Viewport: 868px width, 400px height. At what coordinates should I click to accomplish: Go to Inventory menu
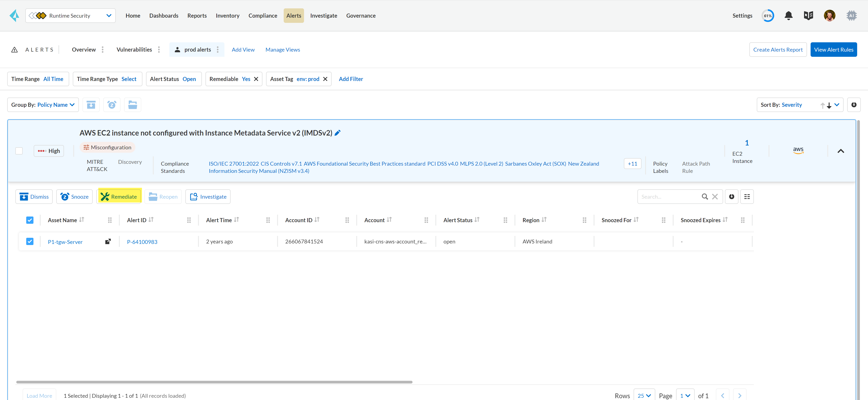[x=227, y=16]
